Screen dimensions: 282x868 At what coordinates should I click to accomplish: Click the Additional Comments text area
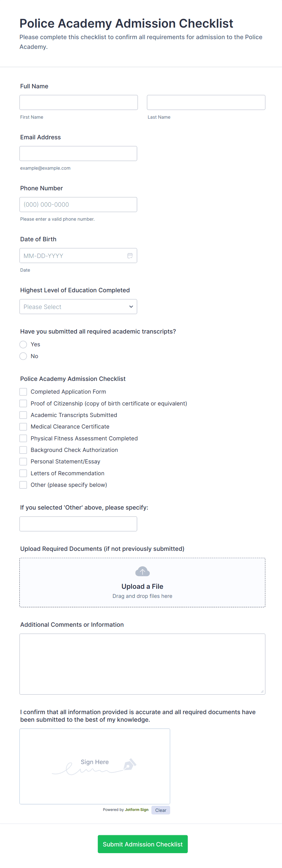coord(142,664)
